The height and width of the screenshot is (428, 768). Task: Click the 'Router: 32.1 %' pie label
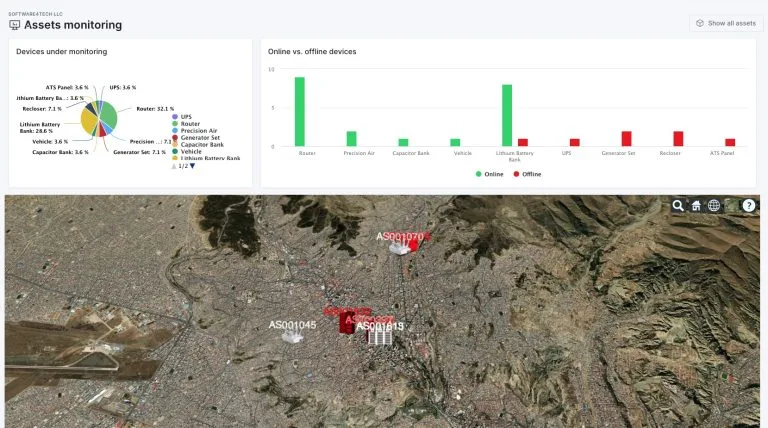click(x=155, y=109)
